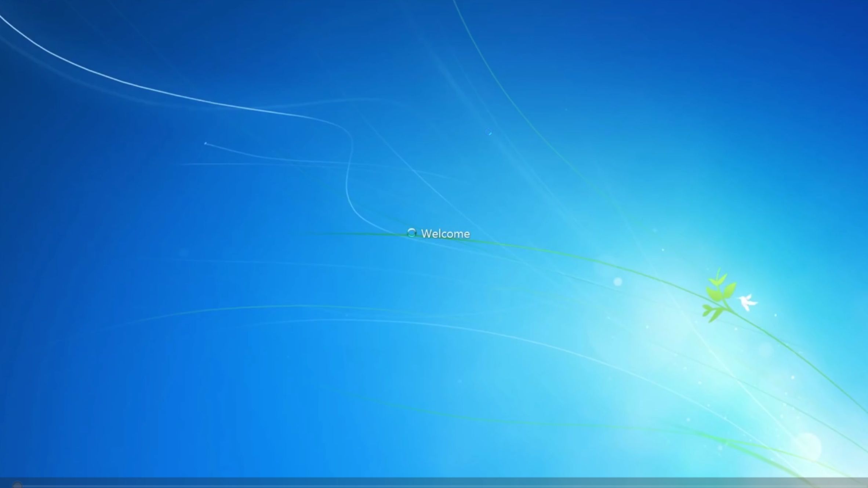Image resolution: width=868 pixels, height=488 pixels.
Task: Click the middle of the Welcome word
Action: pos(446,234)
